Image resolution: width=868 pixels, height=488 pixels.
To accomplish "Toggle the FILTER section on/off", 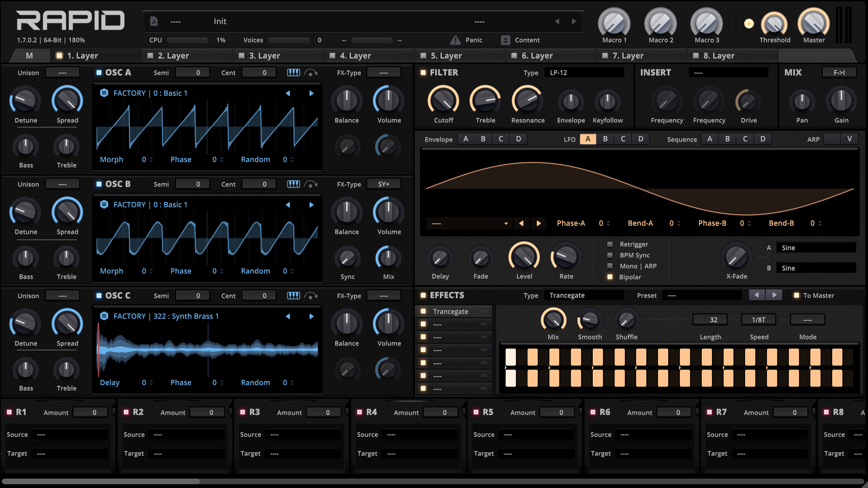I will pyautogui.click(x=423, y=72).
